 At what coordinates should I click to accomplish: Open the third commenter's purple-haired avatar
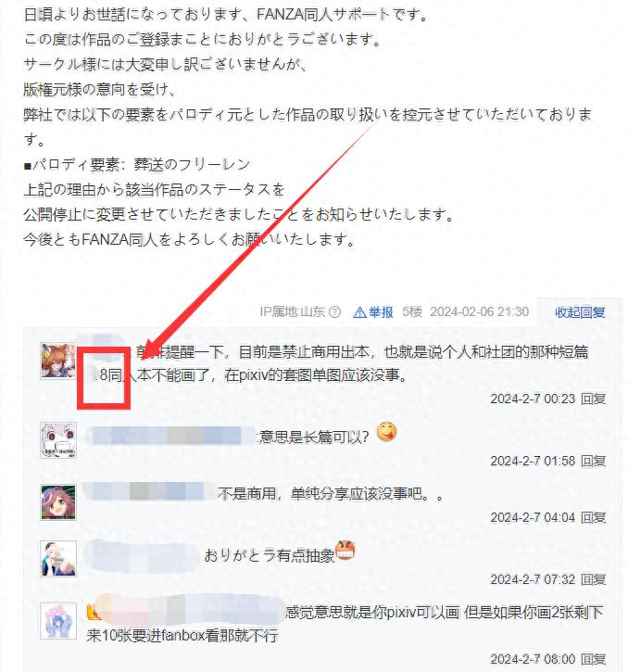[x=58, y=501]
